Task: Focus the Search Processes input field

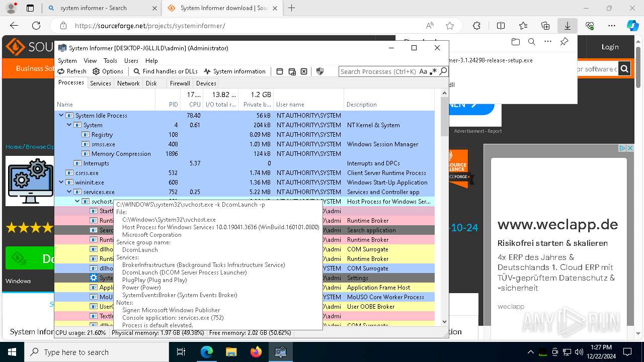Action: pyautogui.click(x=378, y=71)
